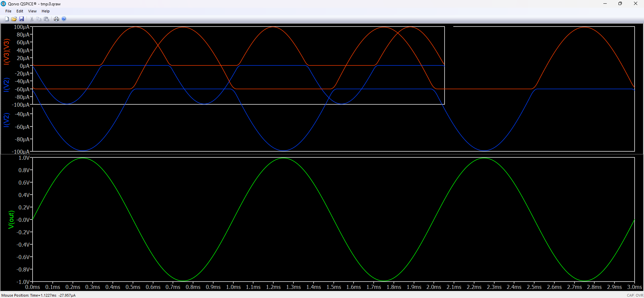The width and height of the screenshot is (644, 298).
Task: Open the File menu
Action: (8, 11)
